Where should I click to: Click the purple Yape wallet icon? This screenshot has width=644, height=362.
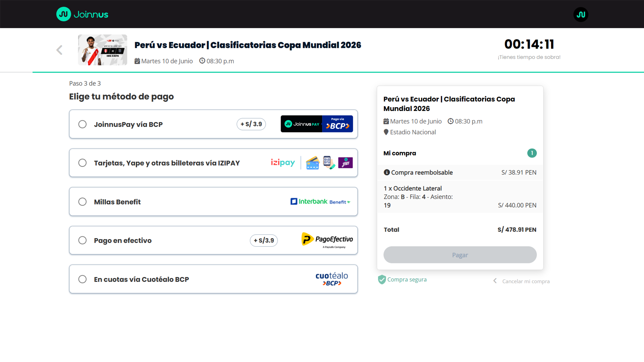[345, 163]
